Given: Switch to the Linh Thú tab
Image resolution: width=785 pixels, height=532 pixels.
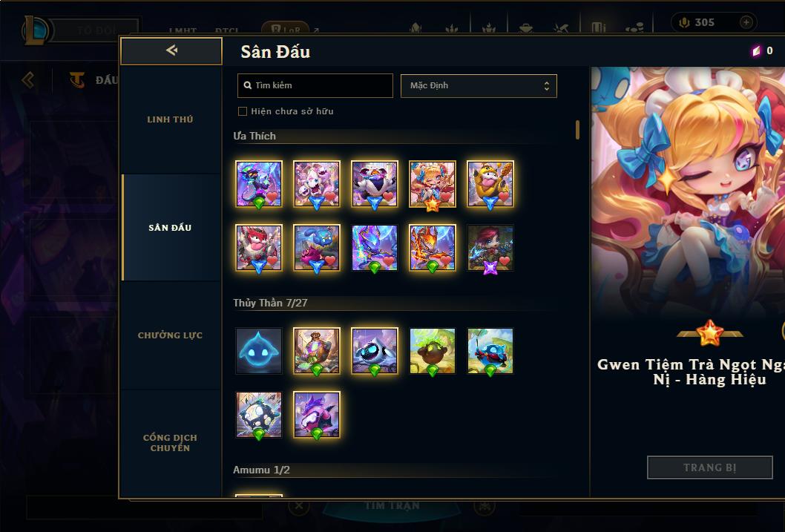Looking at the screenshot, I should pos(171,119).
